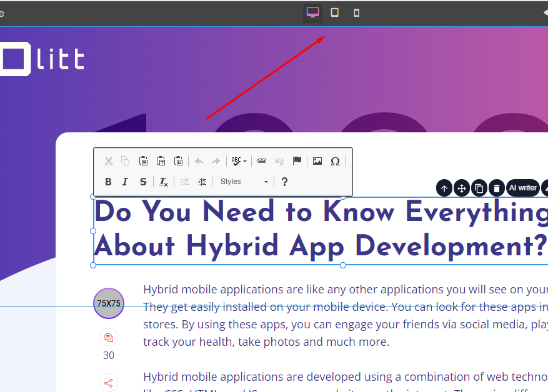
Task: Click the Copy icon in editor toolbar
Action: pyautogui.click(x=125, y=161)
